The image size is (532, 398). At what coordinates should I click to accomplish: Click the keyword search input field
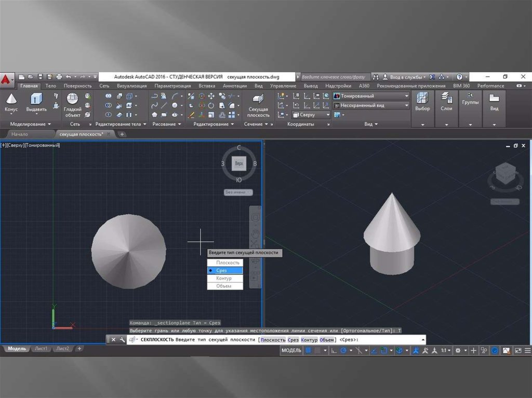pos(334,77)
